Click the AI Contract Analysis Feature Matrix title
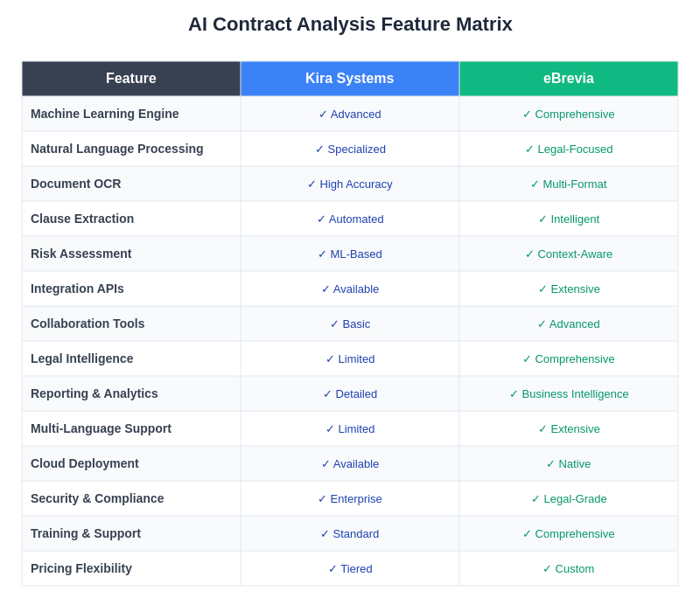The height and width of the screenshot is (612, 700). [x=350, y=24]
